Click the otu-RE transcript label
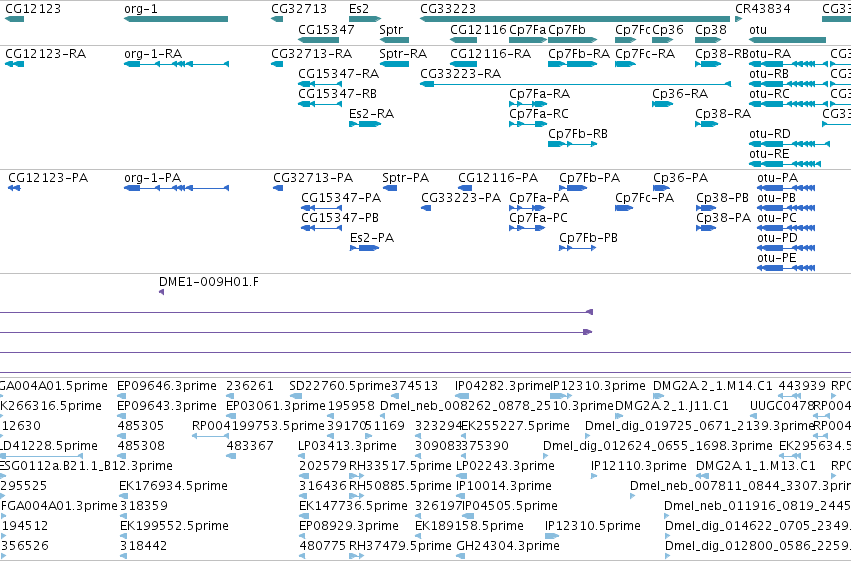 tap(769, 154)
